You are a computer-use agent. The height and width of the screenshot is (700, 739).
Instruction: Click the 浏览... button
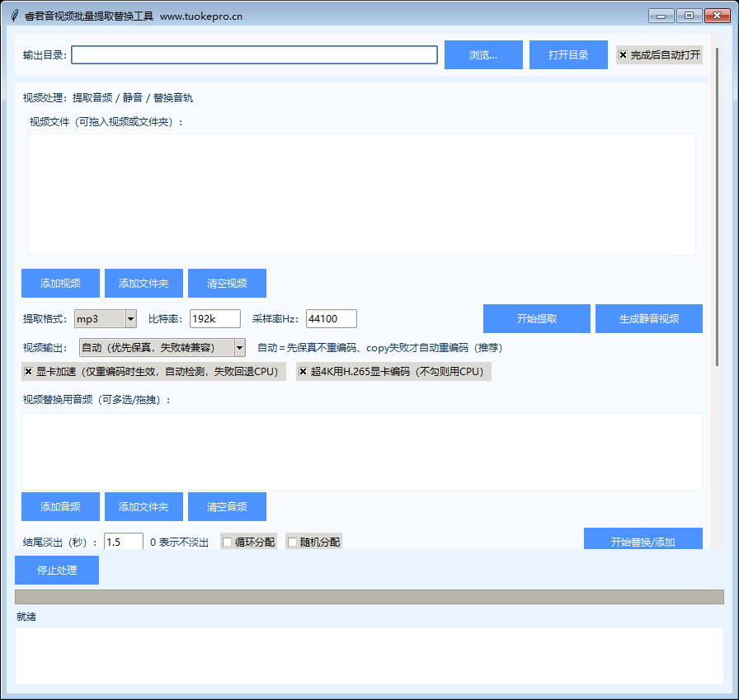(483, 54)
